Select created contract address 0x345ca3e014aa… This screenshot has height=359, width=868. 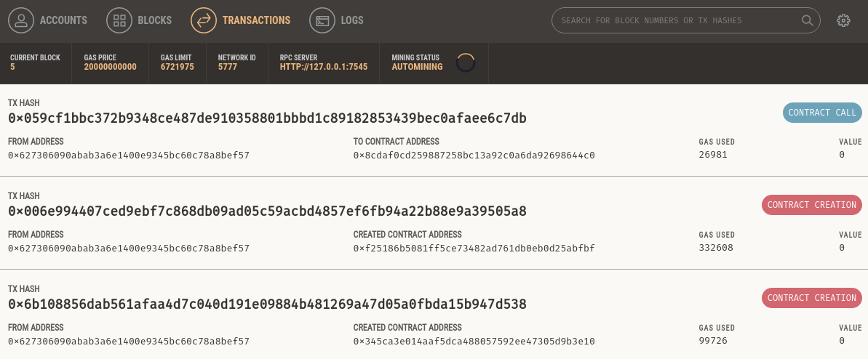click(x=474, y=342)
